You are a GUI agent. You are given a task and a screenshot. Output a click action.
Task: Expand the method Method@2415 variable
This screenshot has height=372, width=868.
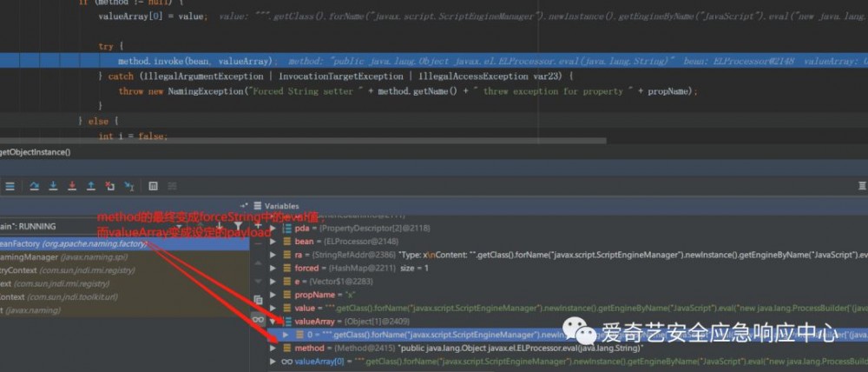click(273, 348)
